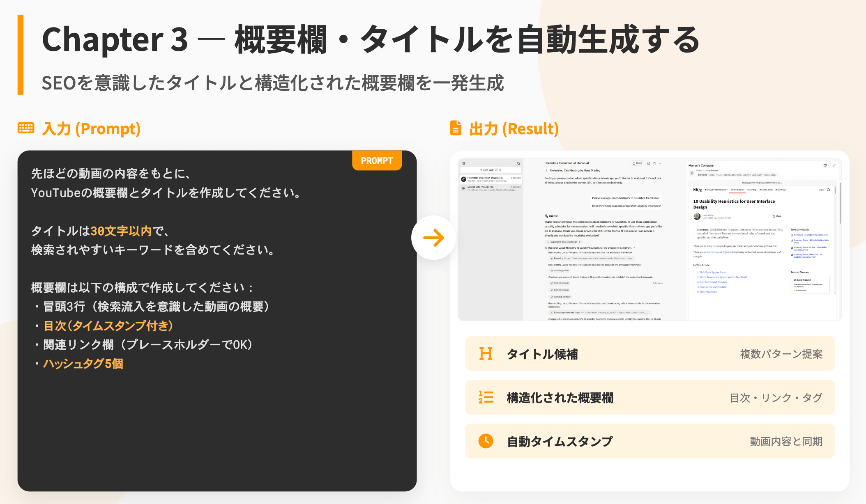Open the three-dots more options menu

pos(661,163)
